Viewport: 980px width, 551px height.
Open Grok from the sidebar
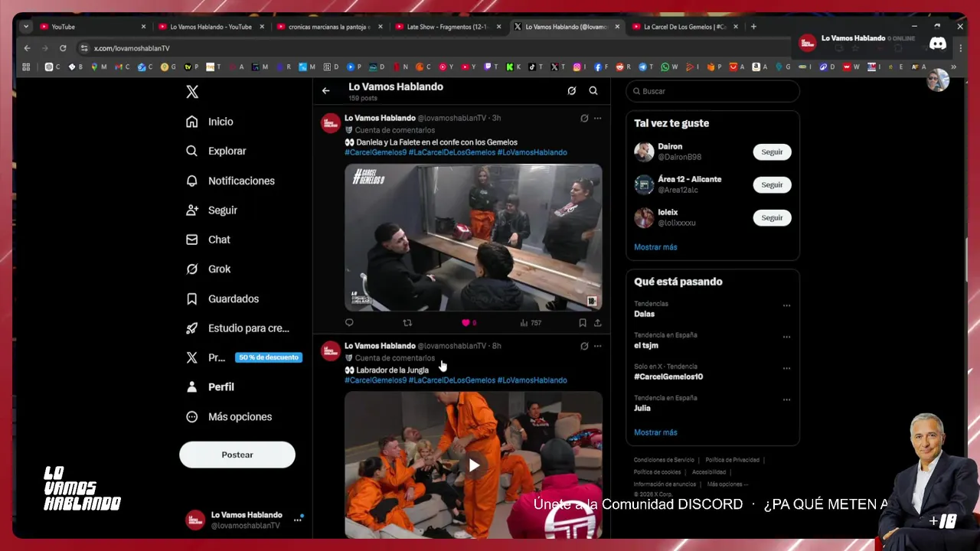point(208,269)
